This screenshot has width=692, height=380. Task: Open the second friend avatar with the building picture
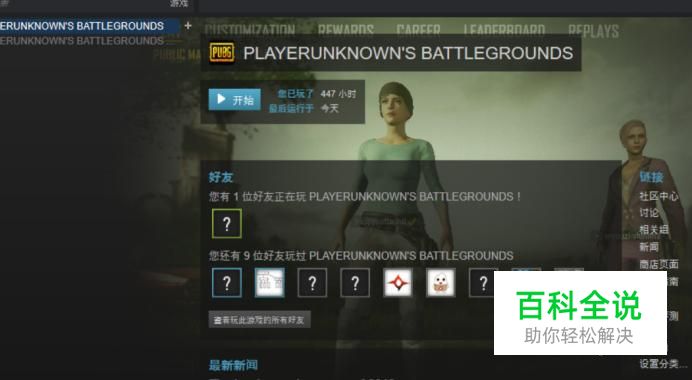270,282
